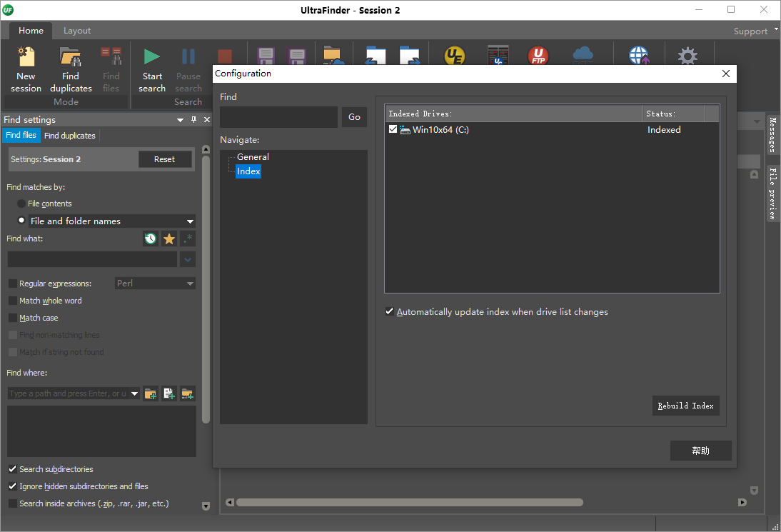Screen dimensions: 781x532
Task: Open the File preview side tab
Action: tap(772, 194)
